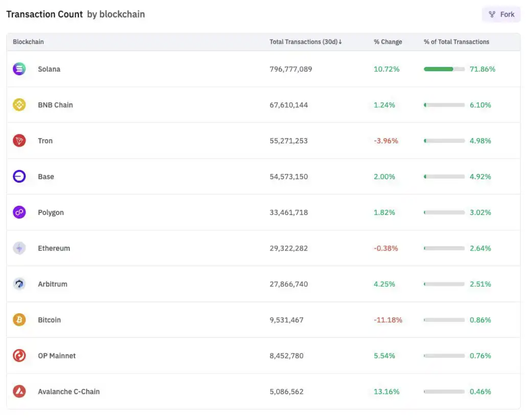This screenshot has height=420, width=528.
Task: Select the Avalanche C-Chain row name
Action: click(69, 392)
